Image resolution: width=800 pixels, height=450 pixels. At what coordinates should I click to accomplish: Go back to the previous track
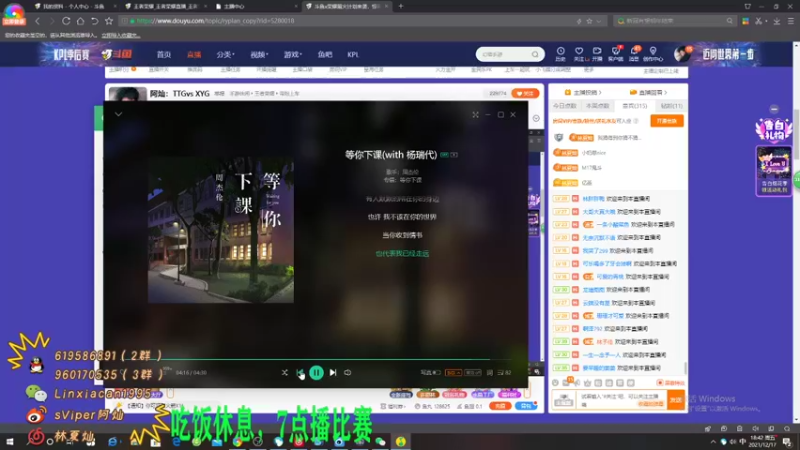pyautogui.click(x=300, y=372)
